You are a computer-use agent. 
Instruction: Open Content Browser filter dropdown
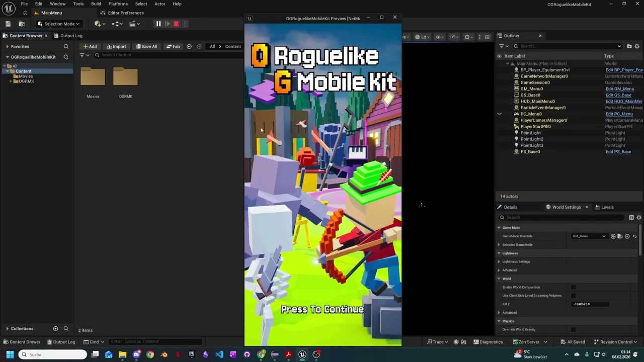(x=84, y=55)
